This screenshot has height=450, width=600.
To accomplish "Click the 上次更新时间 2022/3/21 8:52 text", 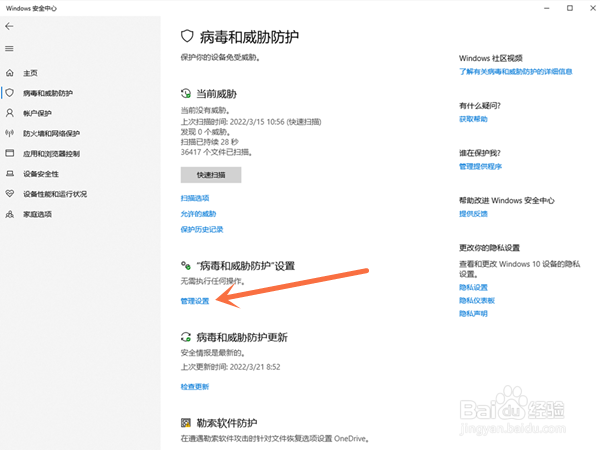I will point(230,367).
